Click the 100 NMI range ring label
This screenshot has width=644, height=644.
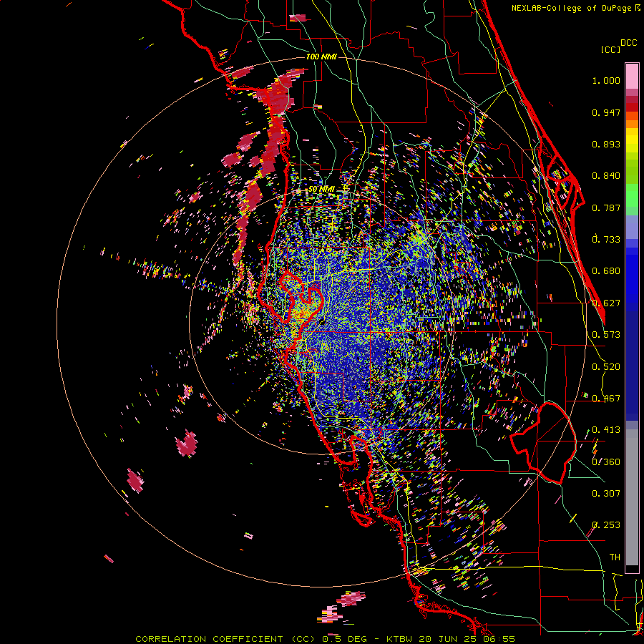[x=321, y=57]
